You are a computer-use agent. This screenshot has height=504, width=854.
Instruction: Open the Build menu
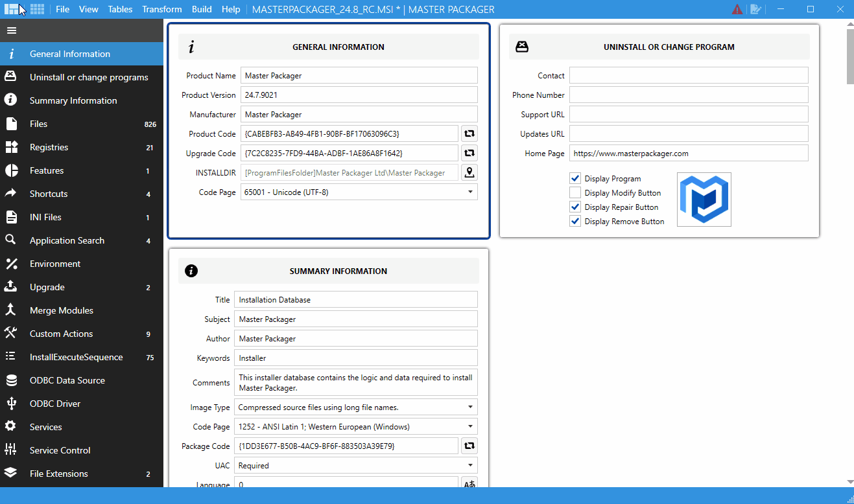coord(202,9)
